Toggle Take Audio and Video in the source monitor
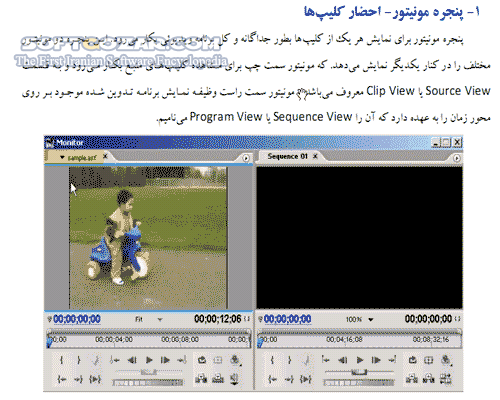 tap(235, 379)
